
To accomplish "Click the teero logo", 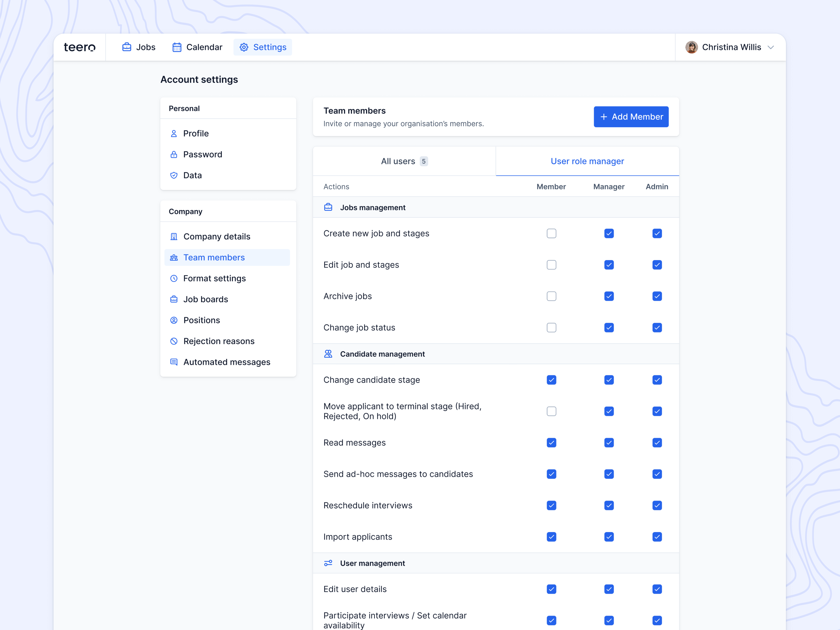I will 79,47.
